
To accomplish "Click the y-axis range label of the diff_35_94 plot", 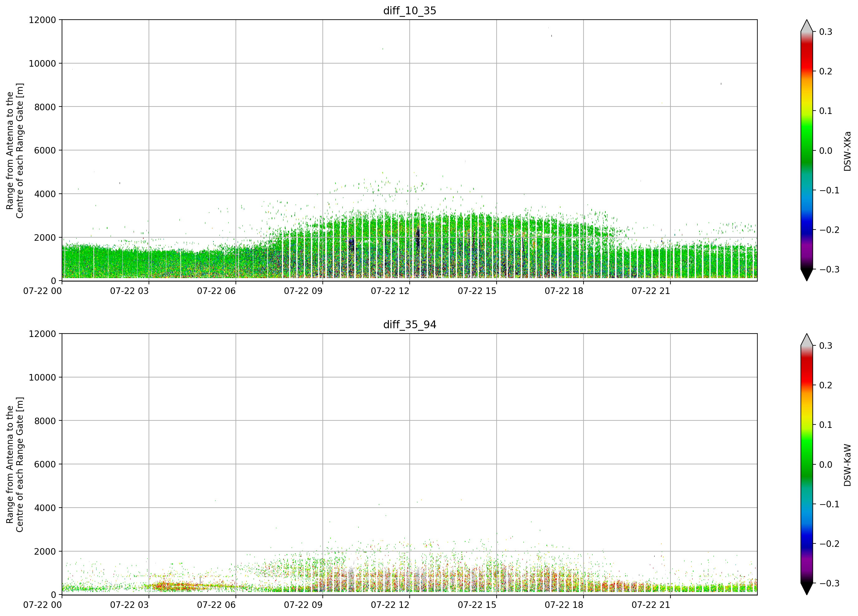I will click(x=15, y=464).
